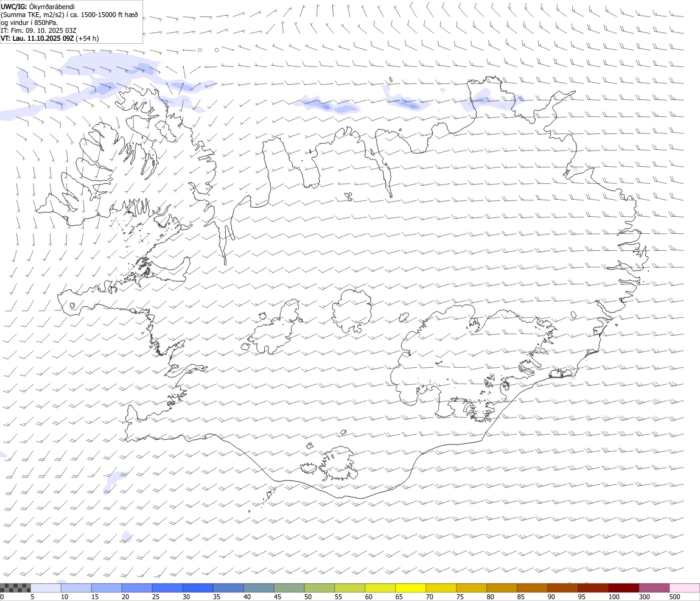Click the legend scale label "500"
This screenshot has height=601, width=700.
tap(674, 597)
